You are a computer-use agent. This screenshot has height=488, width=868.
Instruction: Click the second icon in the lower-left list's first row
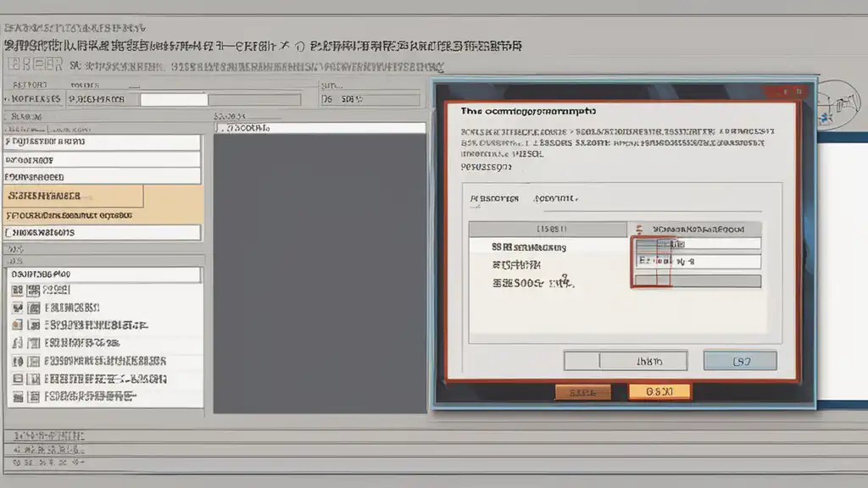click(34, 290)
